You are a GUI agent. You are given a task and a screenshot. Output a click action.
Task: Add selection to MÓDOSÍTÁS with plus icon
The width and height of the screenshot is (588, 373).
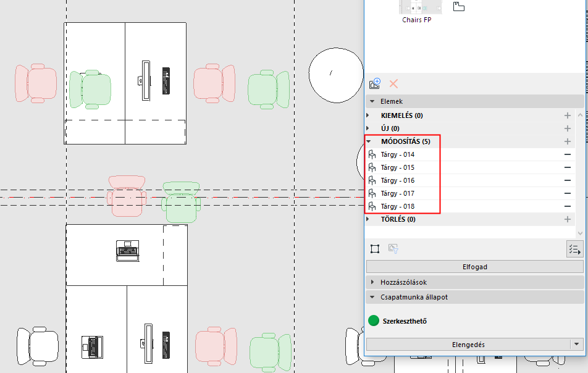pos(568,141)
